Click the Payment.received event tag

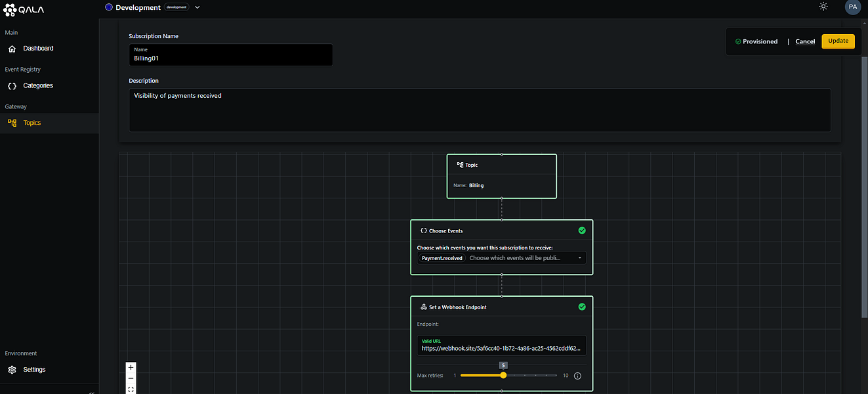442,258
